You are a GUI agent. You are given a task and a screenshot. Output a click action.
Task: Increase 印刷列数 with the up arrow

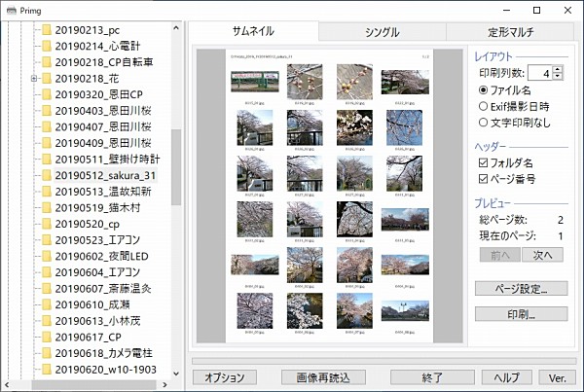click(x=557, y=69)
